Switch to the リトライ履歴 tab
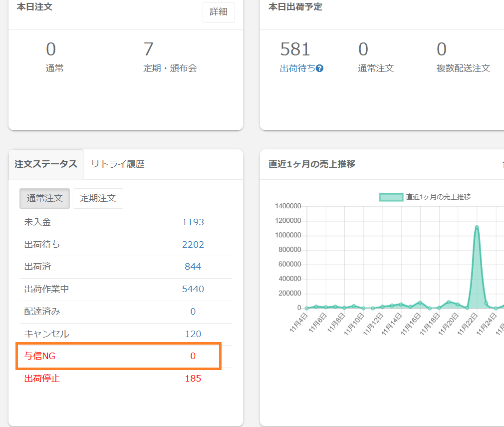504x427 pixels. click(118, 164)
